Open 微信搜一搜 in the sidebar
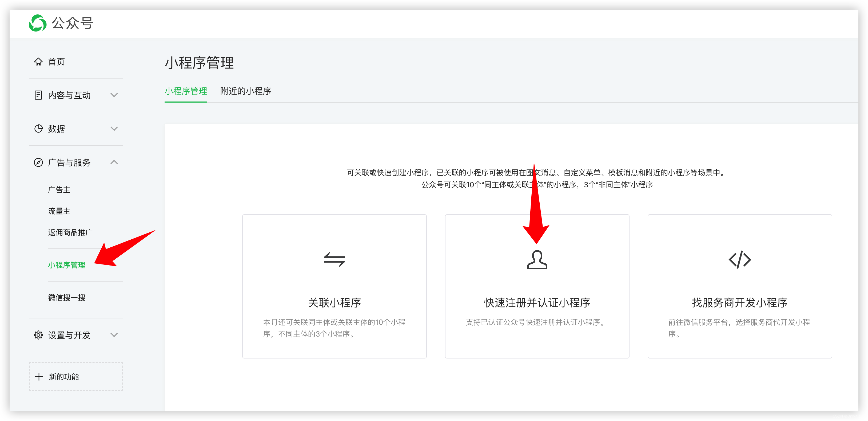This screenshot has height=421, width=868. point(66,298)
